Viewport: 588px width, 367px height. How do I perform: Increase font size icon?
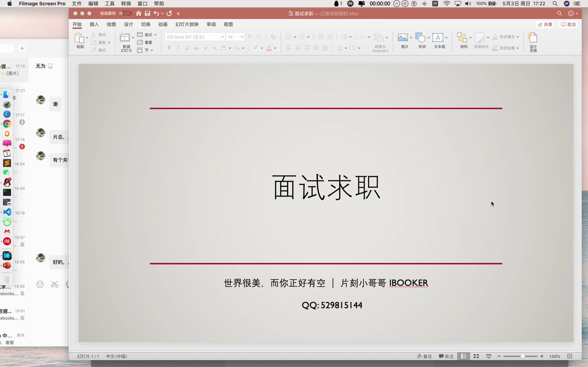click(x=250, y=37)
